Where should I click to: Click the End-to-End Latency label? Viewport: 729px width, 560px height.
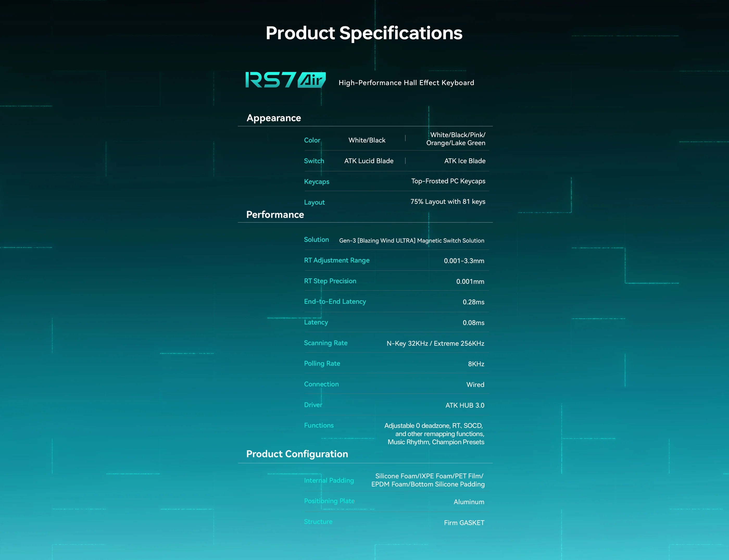pos(335,302)
